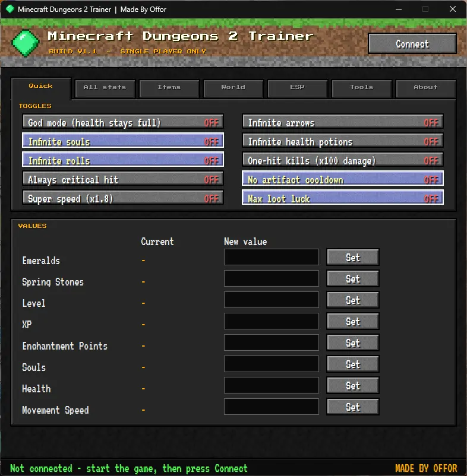Set the Emeralds value

pos(353,257)
